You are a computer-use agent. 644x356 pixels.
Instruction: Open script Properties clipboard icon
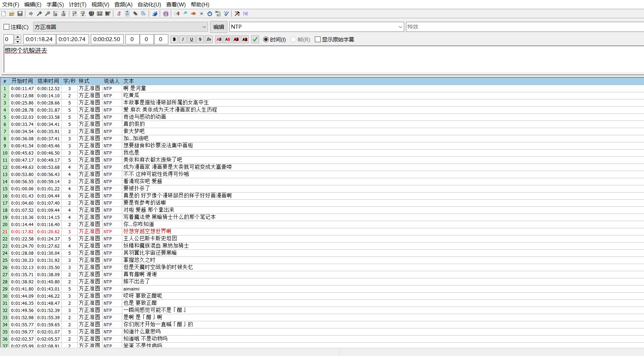(127, 14)
